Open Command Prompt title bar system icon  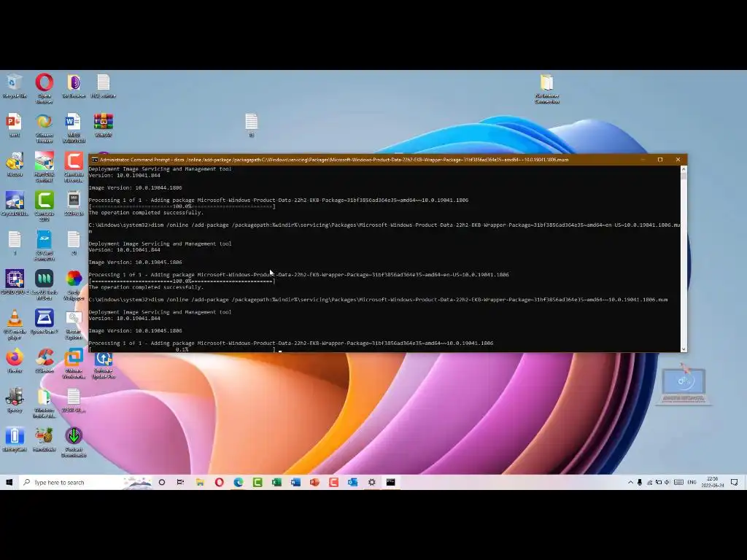[x=95, y=160]
